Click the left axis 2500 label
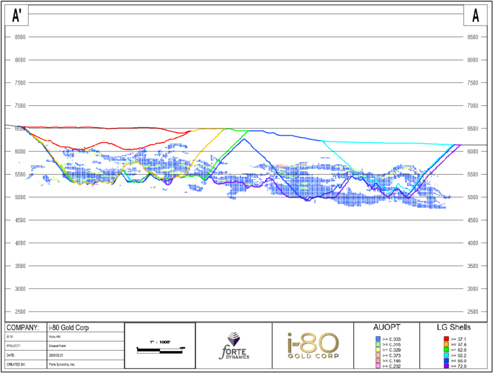 (20, 312)
